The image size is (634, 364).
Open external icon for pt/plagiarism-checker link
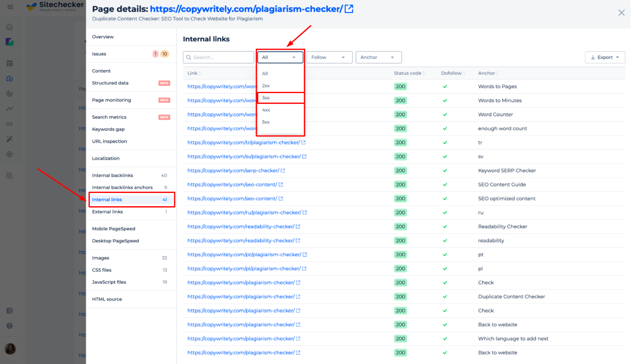click(305, 255)
